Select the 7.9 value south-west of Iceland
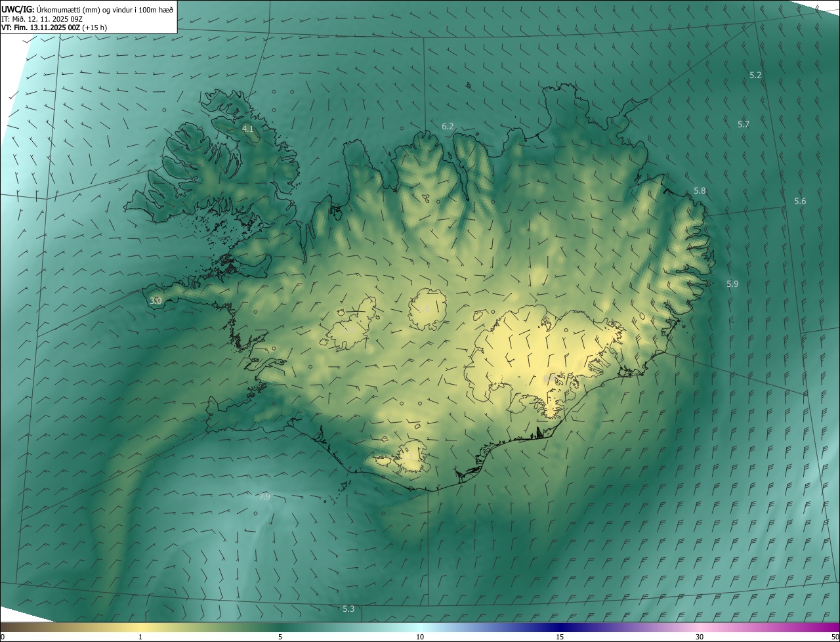This screenshot has height=642, width=840. pos(264,497)
